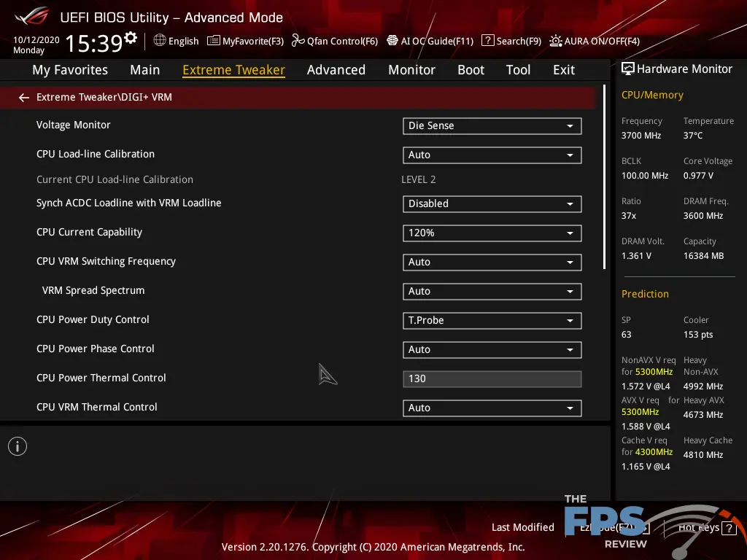Click the AURA ON/OFF(F4) label

pyautogui.click(x=602, y=41)
